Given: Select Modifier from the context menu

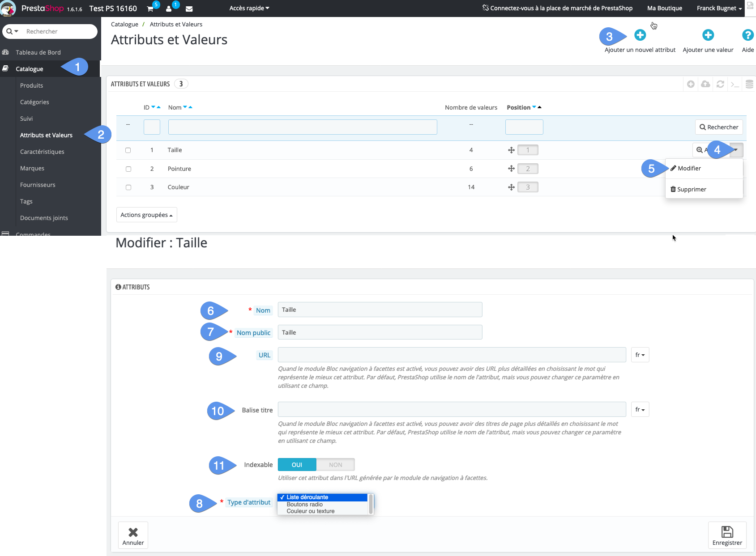Looking at the screenshot, I should (x=690, y=168).
